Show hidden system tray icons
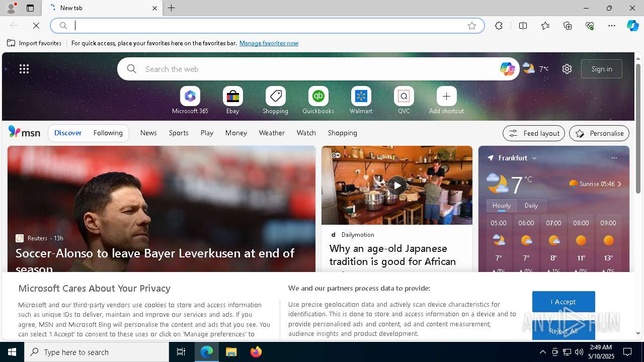 click(542, 352)
